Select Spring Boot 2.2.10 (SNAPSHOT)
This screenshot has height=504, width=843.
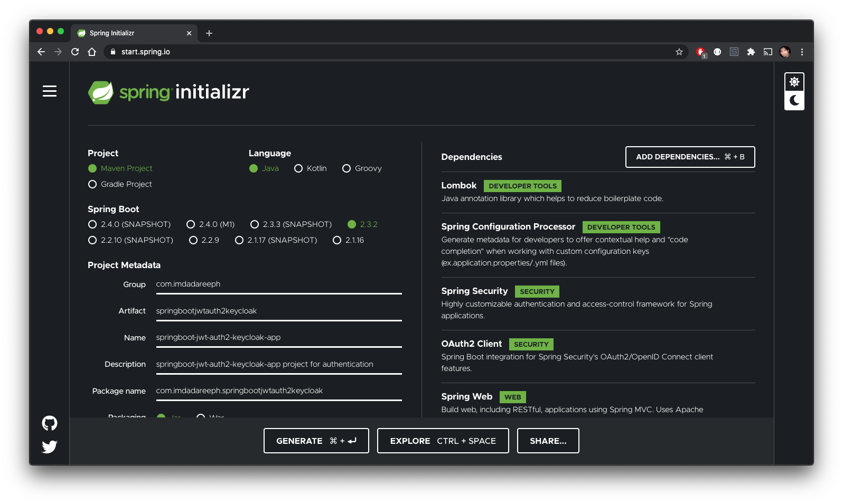click(x=130, y=240)
